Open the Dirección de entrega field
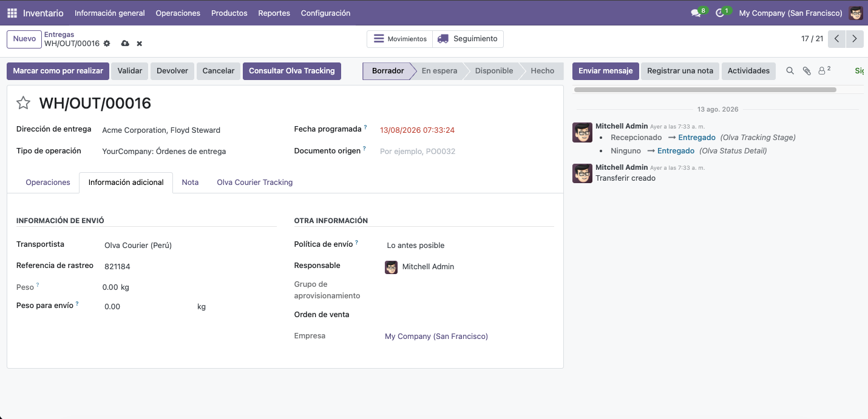868x419 pixels. coord(189,130)
